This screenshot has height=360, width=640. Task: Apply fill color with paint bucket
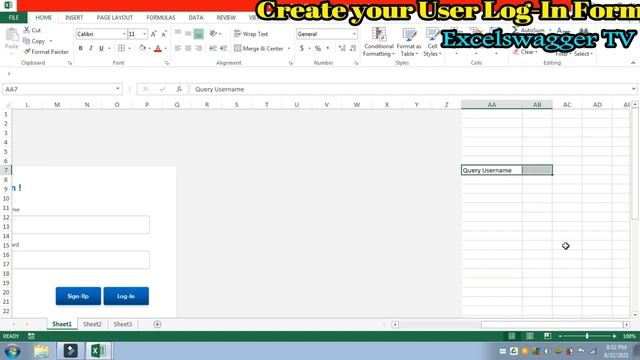(x=142, y=48)
